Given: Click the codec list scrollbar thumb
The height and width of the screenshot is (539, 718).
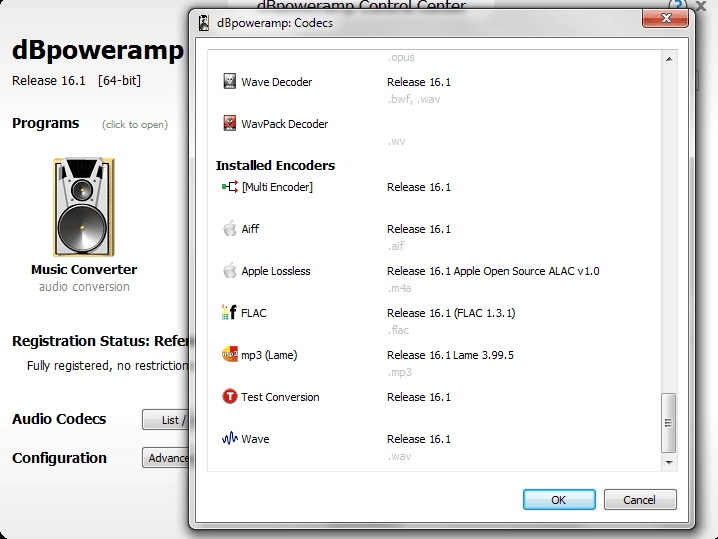Looking at the screenshot, I should 669,422.
